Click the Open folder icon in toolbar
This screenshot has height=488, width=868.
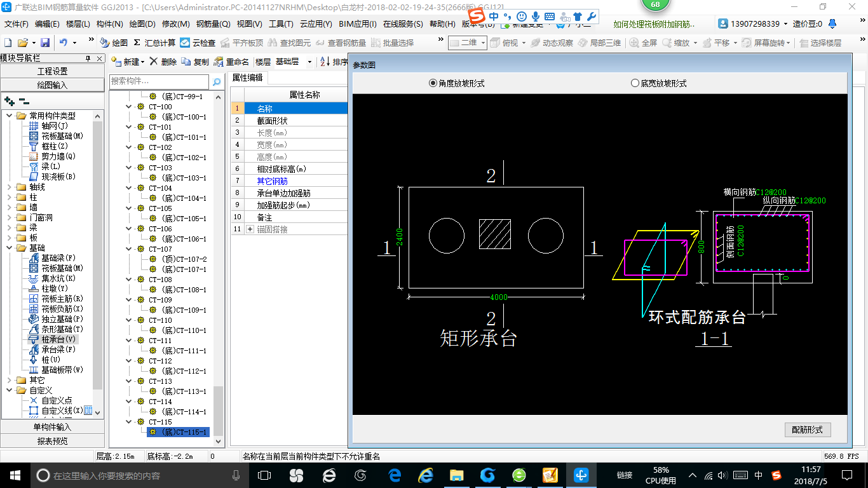tap(22, 43)
